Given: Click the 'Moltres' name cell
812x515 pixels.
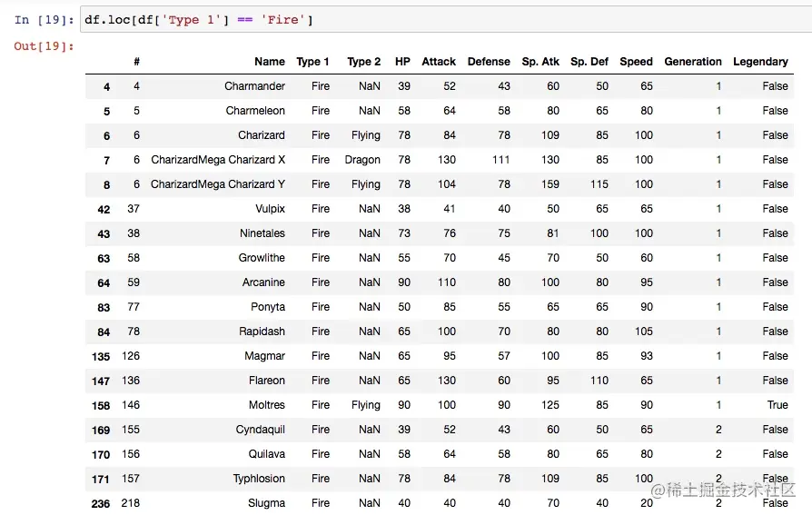Looking at the screenshot, I should point(267,405).
